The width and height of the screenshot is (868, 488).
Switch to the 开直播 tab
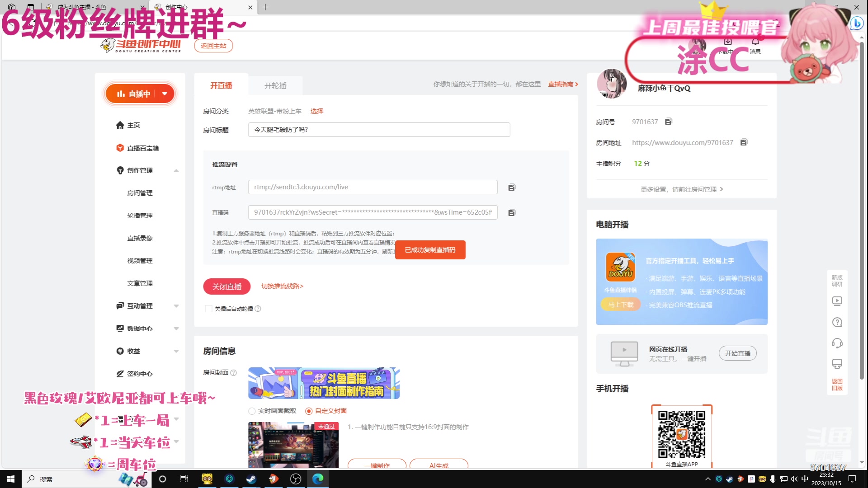click(x=221, y=85)
